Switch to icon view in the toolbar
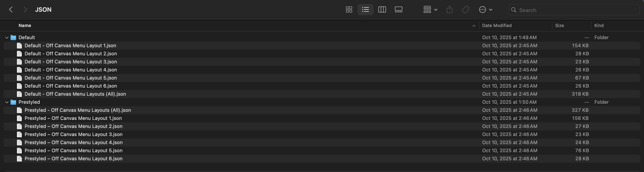644x172 pixels. point(349,9)
